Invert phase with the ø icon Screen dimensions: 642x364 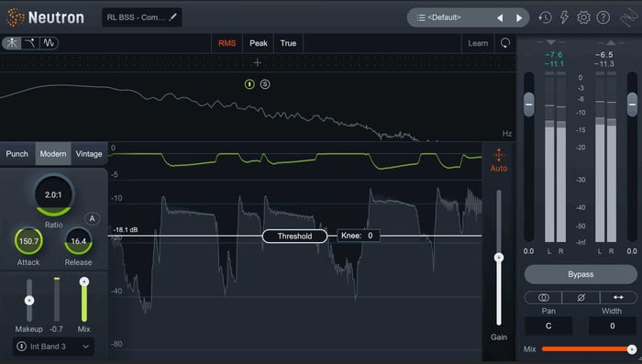tap(581, 297)
